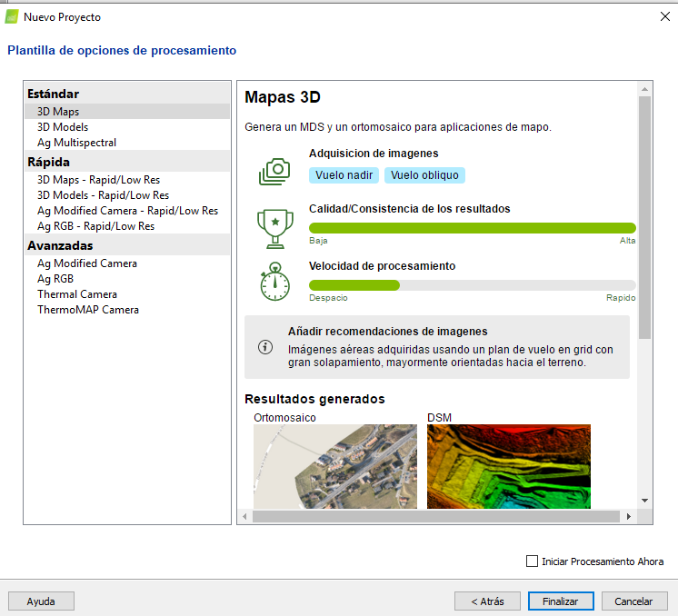Click the processing speed progress bar

point(473,285)
